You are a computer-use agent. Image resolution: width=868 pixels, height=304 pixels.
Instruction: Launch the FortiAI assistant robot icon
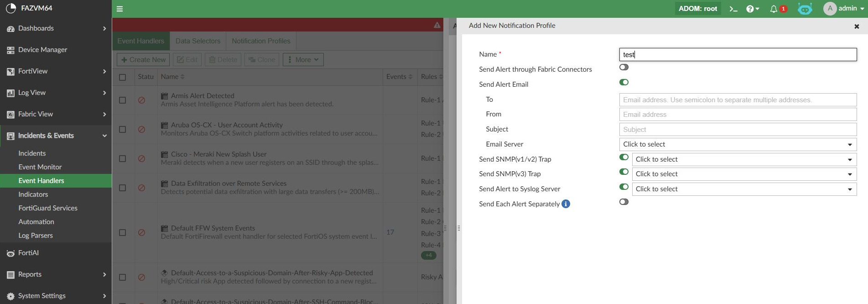tap(805, 9)
